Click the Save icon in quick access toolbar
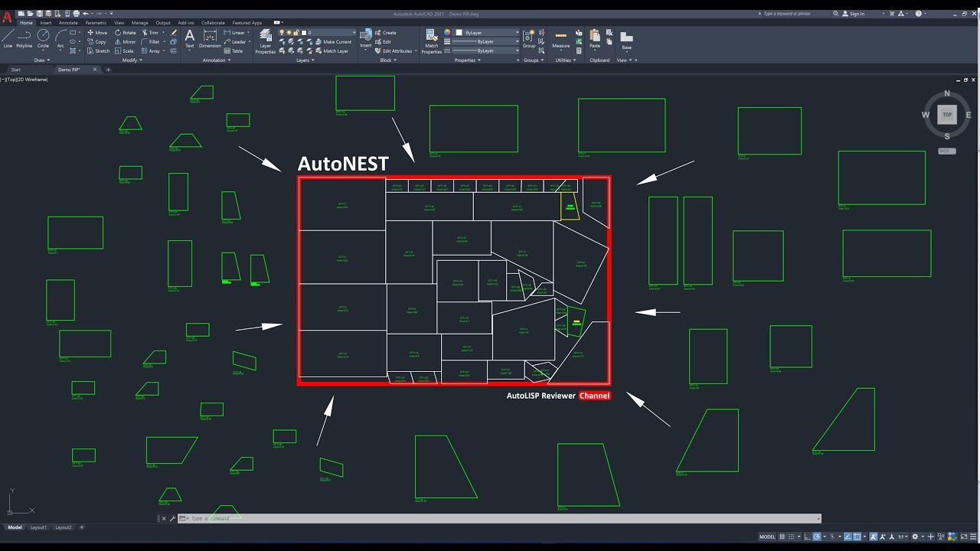The width and height of the screenshot is (980, 551). point(40,13)
